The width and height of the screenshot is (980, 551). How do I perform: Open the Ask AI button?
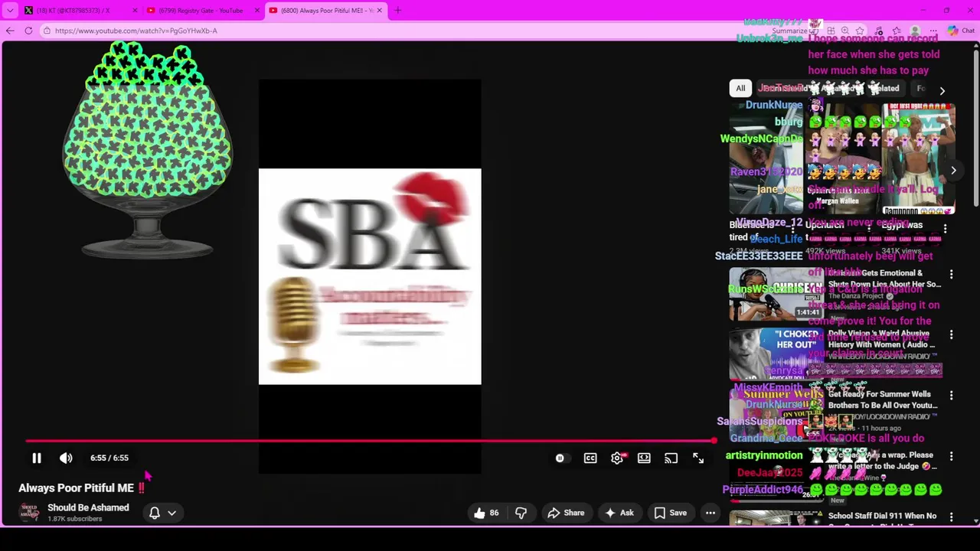tap(619, 513)
